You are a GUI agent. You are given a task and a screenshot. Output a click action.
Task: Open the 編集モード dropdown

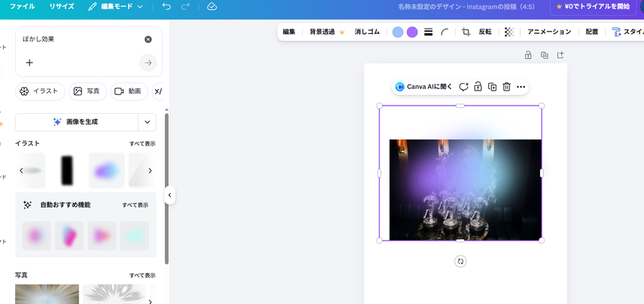pos(116,7)
